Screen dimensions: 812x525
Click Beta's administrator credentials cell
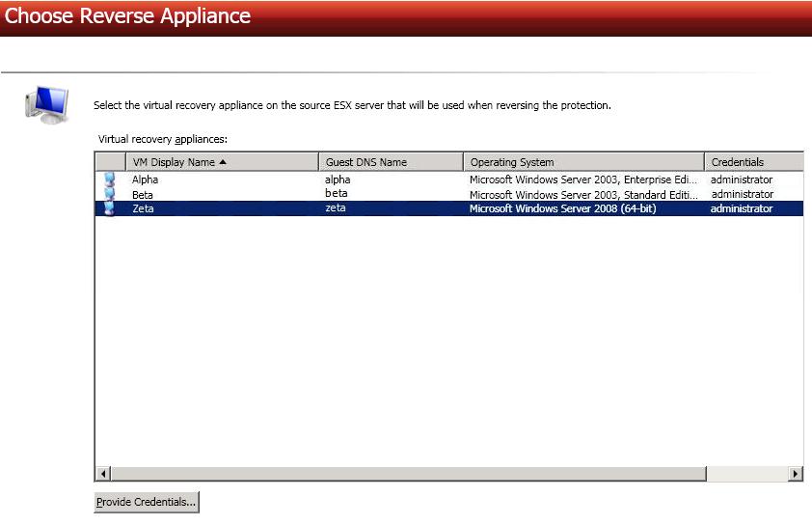tap(741, 194)
